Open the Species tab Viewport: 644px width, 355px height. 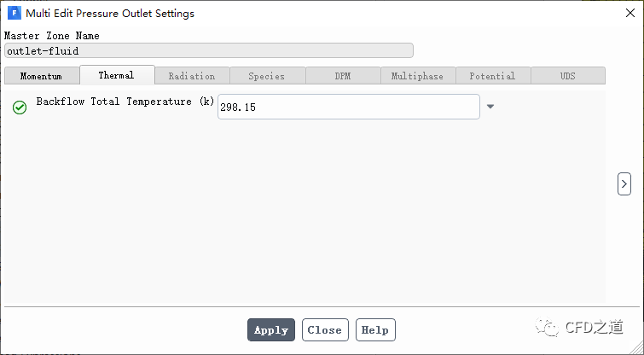pyautogui.click(x=267, y=76)
